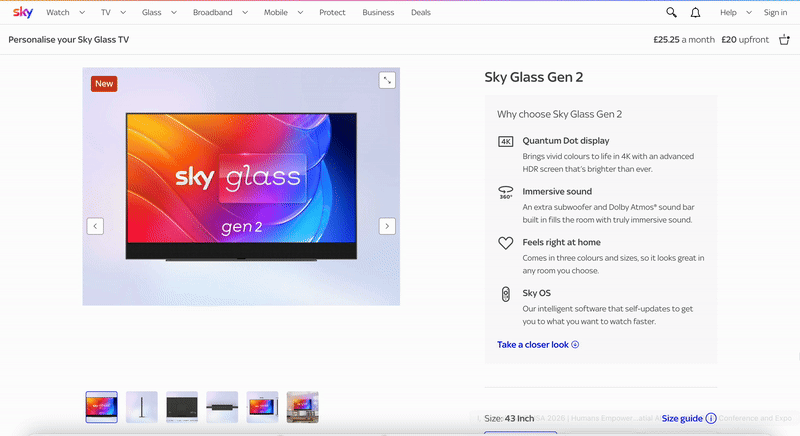Expand the Glass menu chevron
This screenshot has width=800, height=436.
pyautogui.click(x=173, y=12)
